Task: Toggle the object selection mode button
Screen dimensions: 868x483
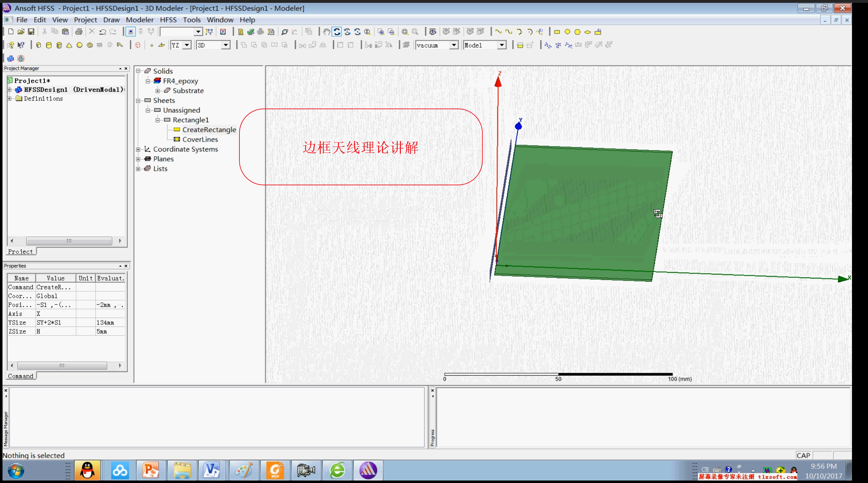Action: coord(131,32)
